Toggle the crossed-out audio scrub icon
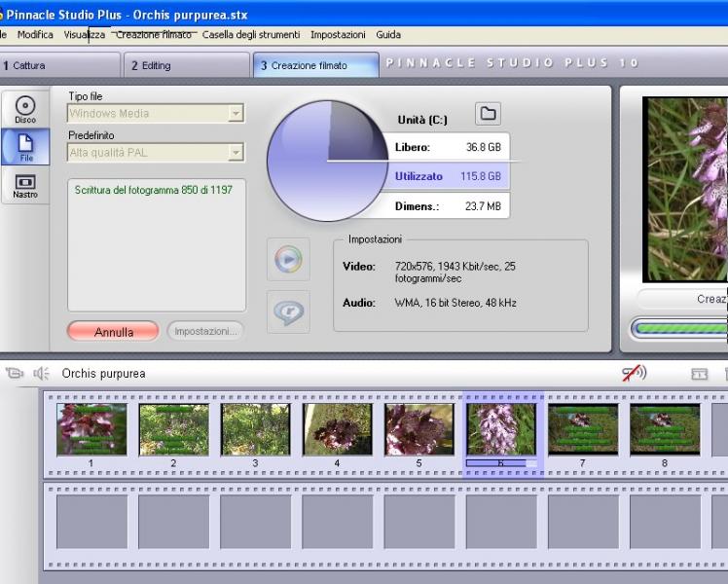The height and width of the screenshot is (584, 728). pyautogui.click(x=634, y=373)
